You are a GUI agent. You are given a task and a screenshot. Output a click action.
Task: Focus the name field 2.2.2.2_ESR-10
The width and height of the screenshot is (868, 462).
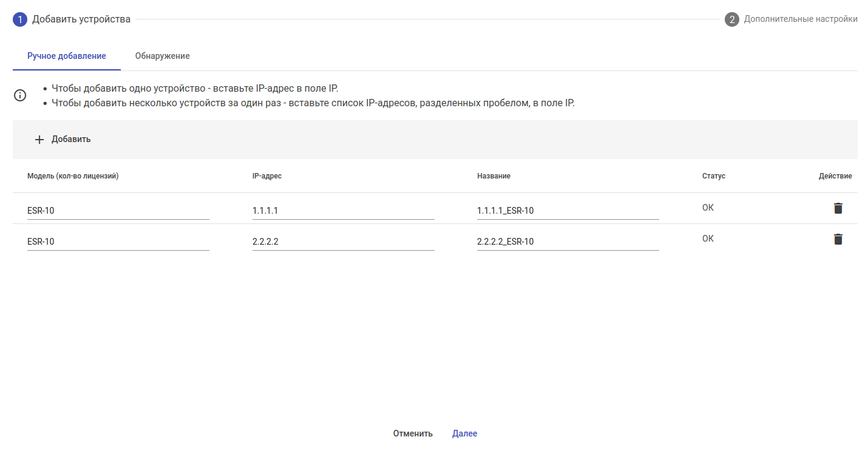(x=568, y=242)
